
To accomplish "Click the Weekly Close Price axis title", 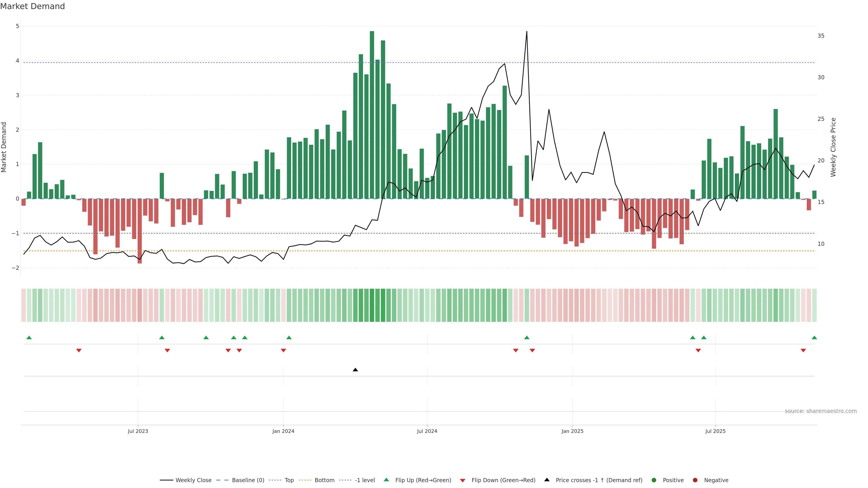I will (x=833, y=147).
